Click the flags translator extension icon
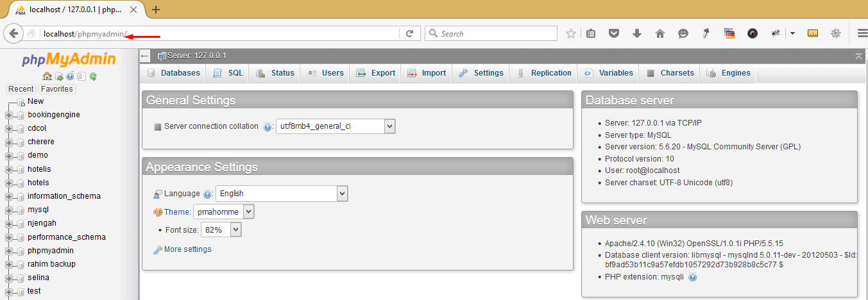The height and width of the screenshot is (300, 868). (x=729, y=33)
